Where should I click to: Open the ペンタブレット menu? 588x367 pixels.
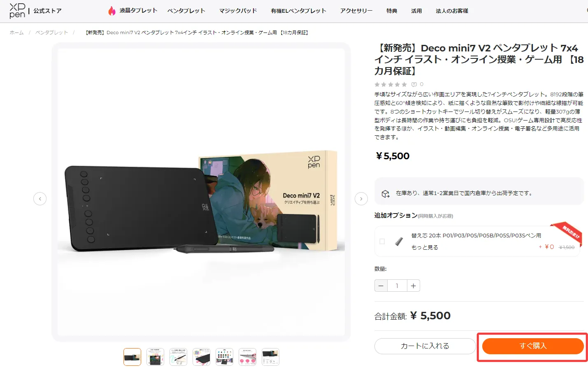(186, 11)
